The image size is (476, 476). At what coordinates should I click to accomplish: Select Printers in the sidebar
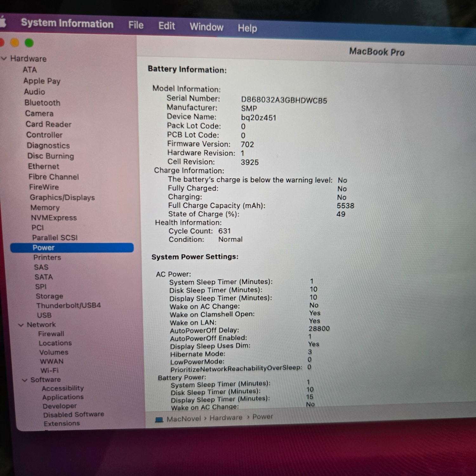[47, 258]
